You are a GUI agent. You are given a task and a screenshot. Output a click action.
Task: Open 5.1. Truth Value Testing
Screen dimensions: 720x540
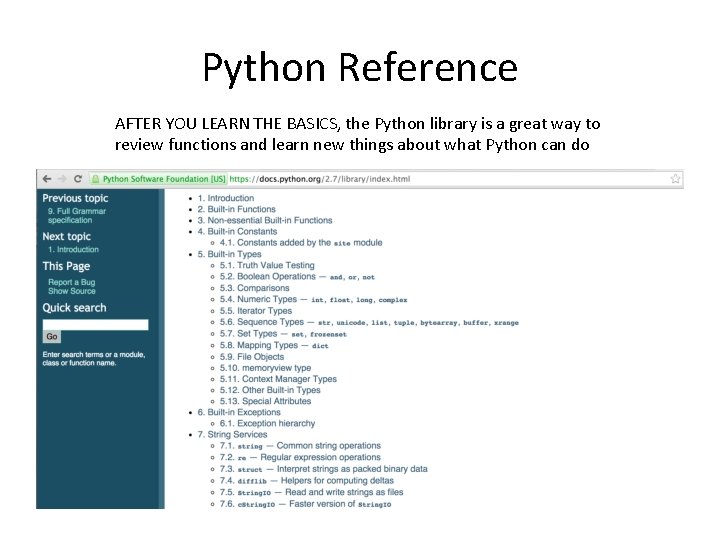click(x=267, y=265)
